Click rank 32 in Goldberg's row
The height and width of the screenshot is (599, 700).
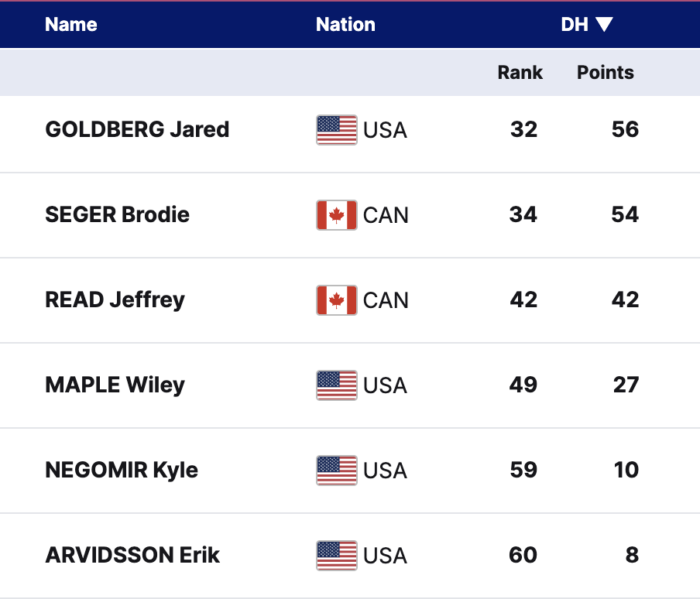coord(523,129)
